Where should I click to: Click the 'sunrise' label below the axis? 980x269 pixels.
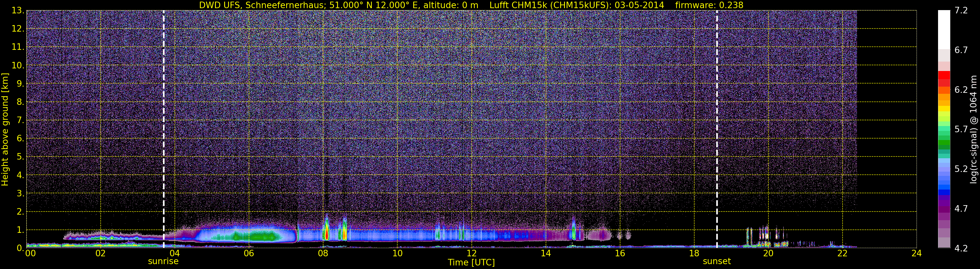[163, 262]
